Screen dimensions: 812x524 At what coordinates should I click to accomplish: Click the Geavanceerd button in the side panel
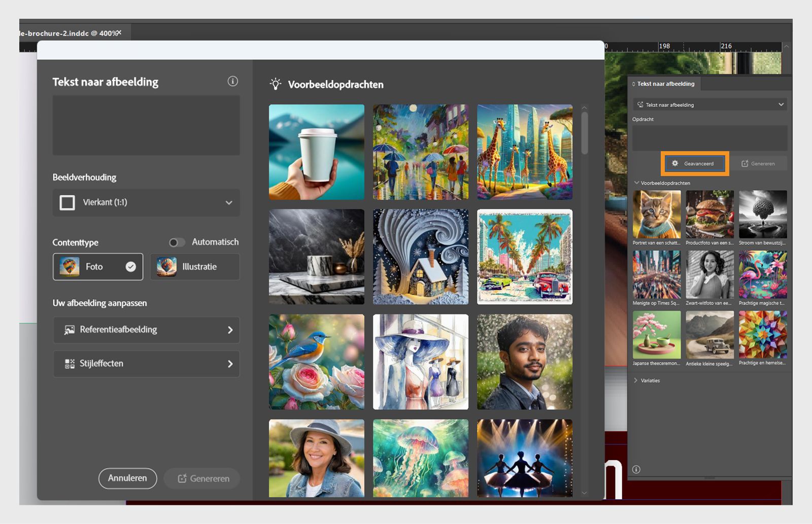point(694,163)
